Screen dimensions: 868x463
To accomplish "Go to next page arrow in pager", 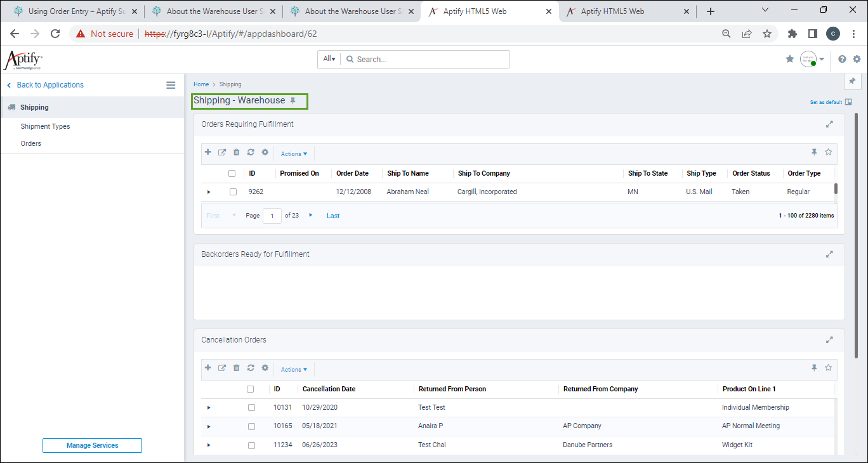I will pyautogui.click(x=310, y=216).
